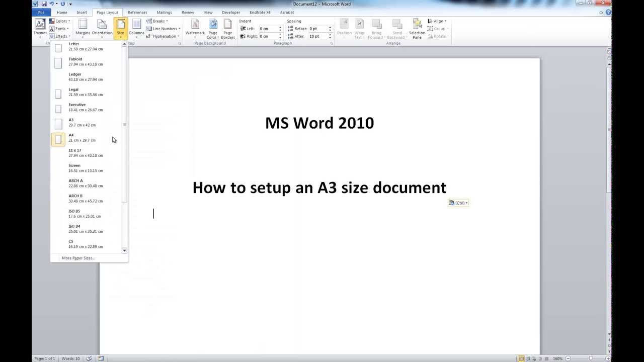Switch to the Insert tab
The width and height of the screenshot is (644, 362).
[82, 13]
